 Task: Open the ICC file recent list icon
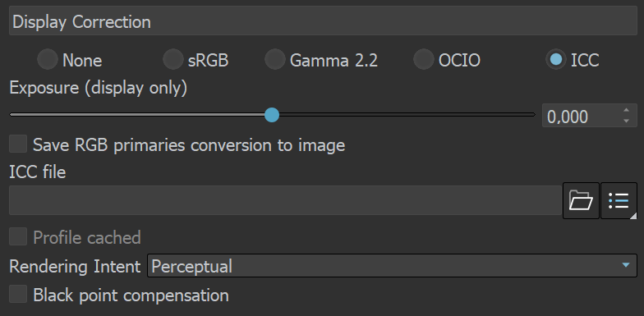pos(619,200)
